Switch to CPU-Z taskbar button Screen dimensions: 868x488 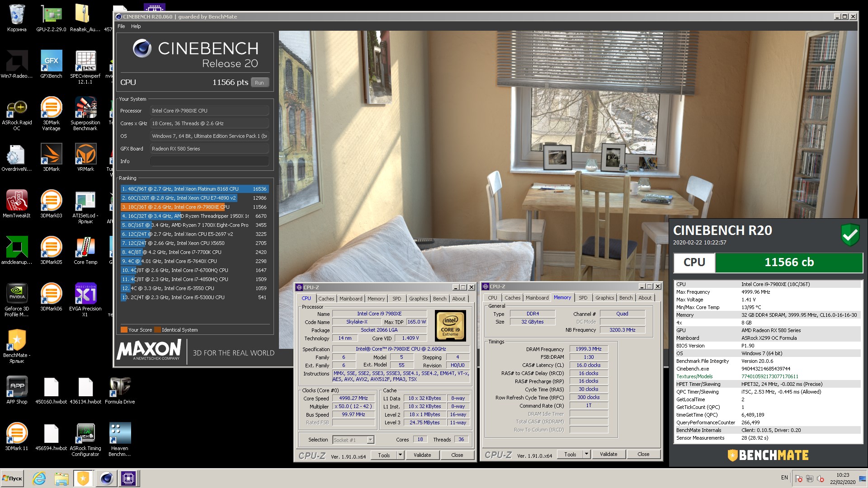click(x=128, y=478)
